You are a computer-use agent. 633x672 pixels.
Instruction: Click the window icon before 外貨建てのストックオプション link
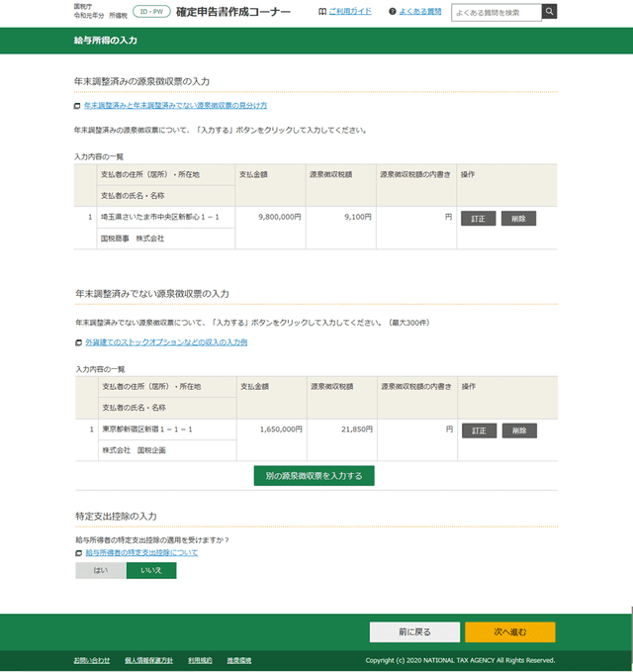tap(78, 342)
